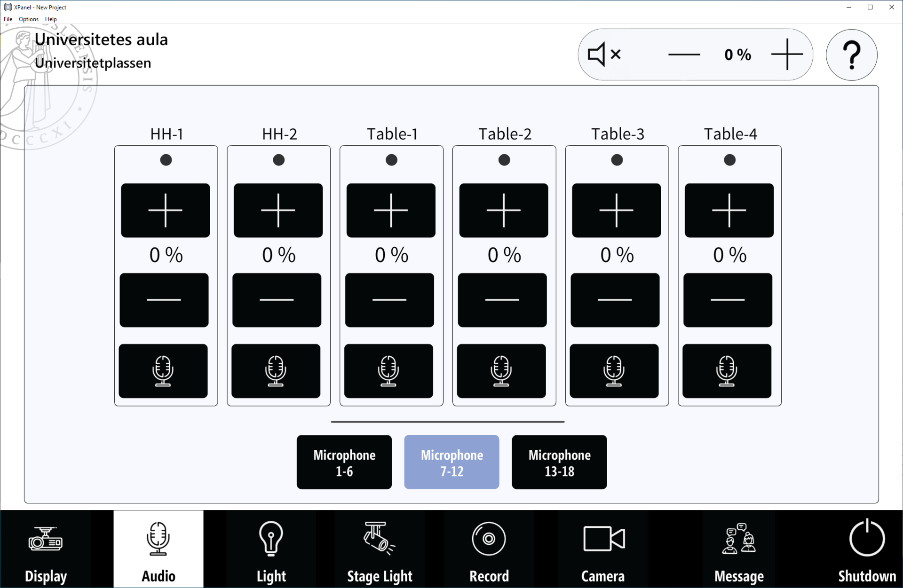Screen dimensions: 903x588
Task: Increase HH-2 microphone volume
Action: tap(278, 210)
